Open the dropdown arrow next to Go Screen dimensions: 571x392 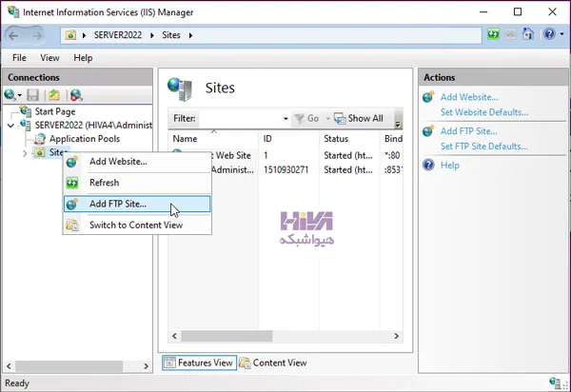[x=327, y=119]
